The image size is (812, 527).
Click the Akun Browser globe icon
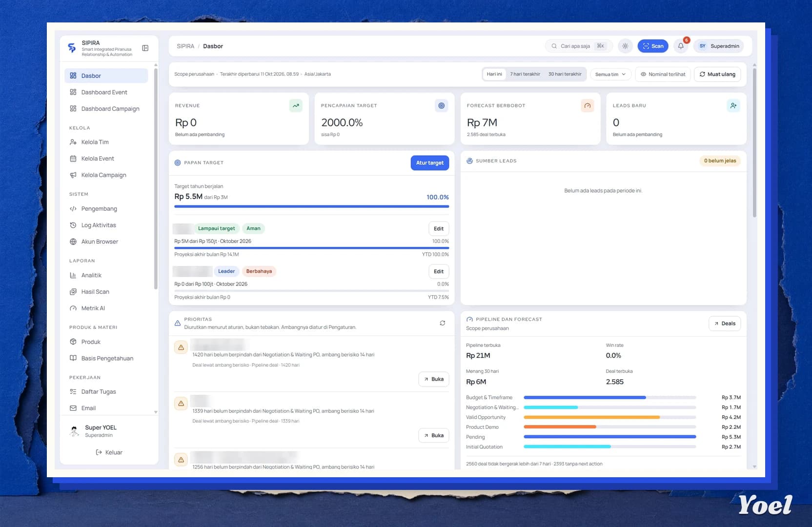(x=73, y=242)
